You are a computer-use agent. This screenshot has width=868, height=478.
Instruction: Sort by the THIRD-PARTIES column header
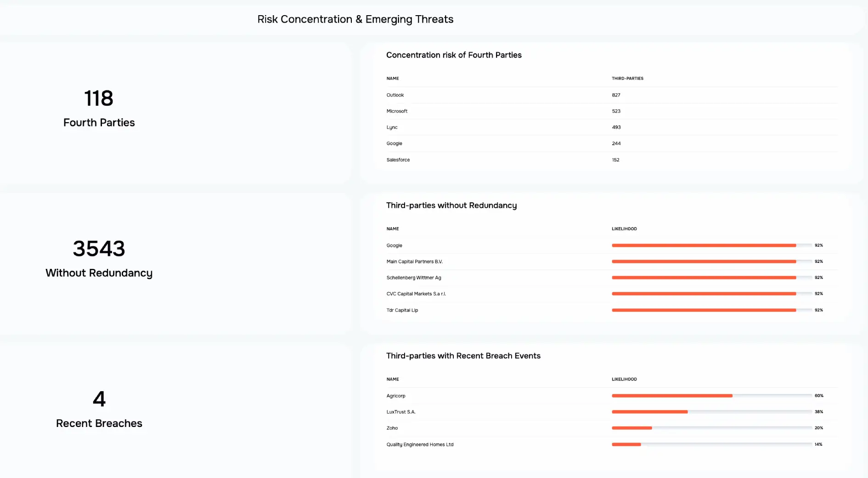click(627, 79)
